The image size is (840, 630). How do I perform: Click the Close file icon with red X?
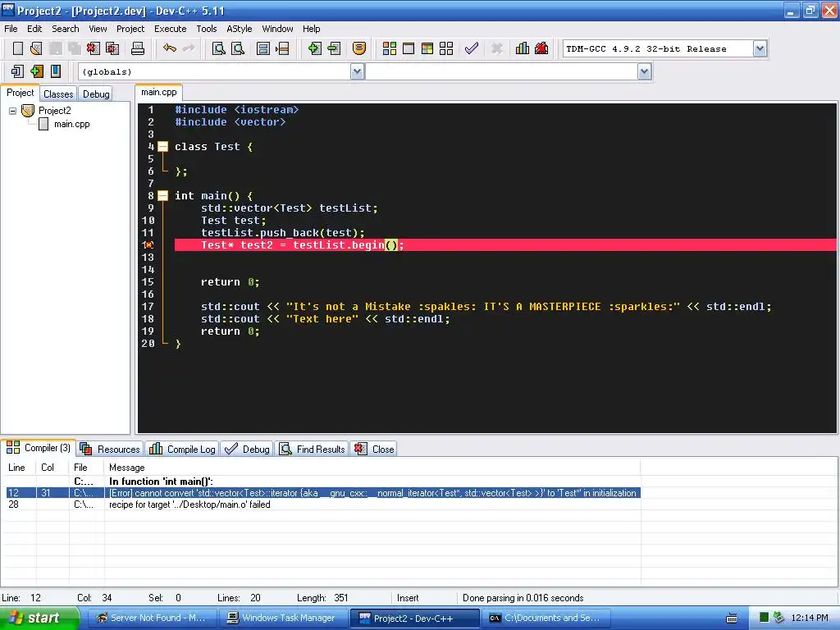pos(94,48)
